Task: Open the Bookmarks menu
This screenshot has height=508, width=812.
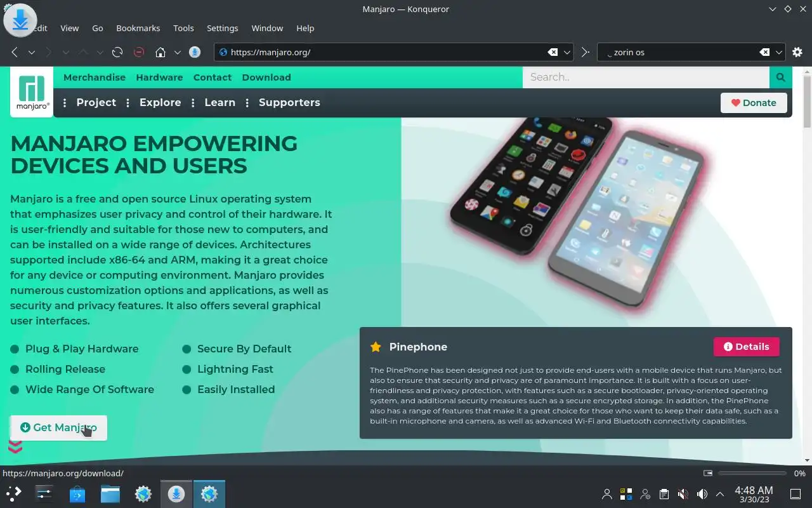Action: pos(138,28)
